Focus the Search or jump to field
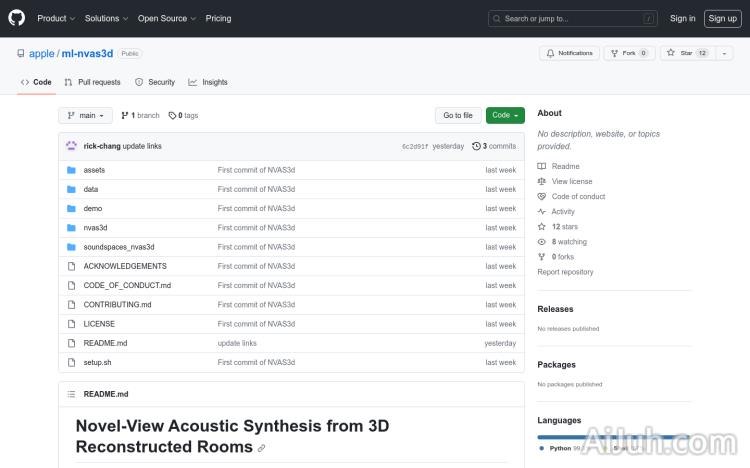The width and height of the screenshot is (750, 468). [x=573, y=18]
